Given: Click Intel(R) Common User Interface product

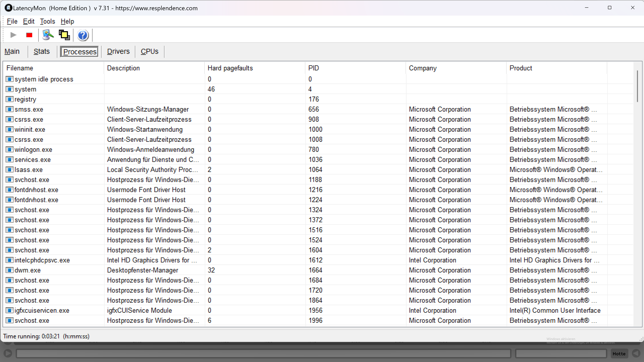Looking at the screenshot, I should click(x=555, y=310).
